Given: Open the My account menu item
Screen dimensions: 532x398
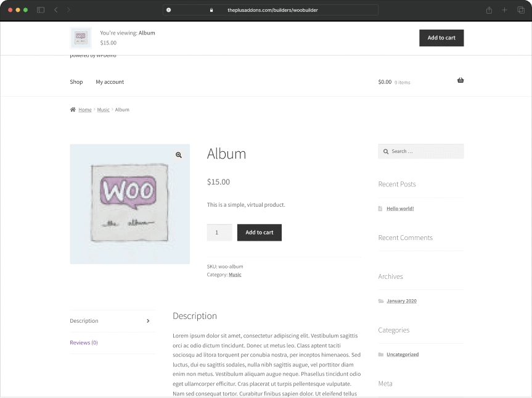Looking at the screenshot, I should (x=109, y=81).
